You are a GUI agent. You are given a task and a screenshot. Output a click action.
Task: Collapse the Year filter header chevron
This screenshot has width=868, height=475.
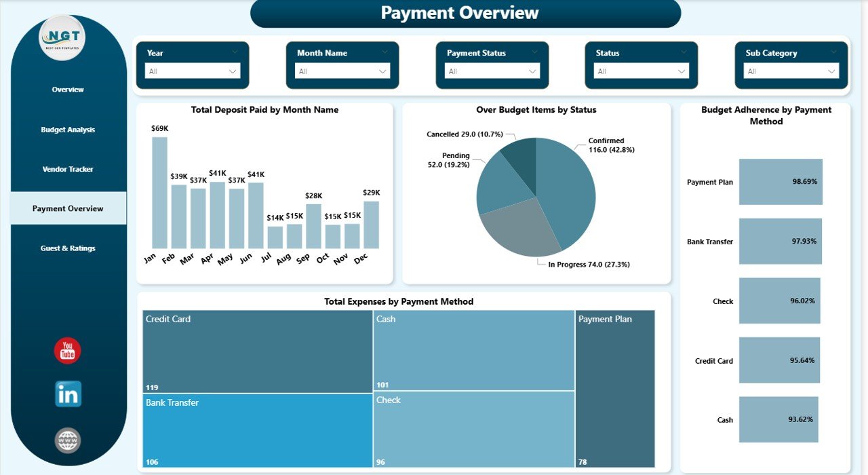click(236, 52)
